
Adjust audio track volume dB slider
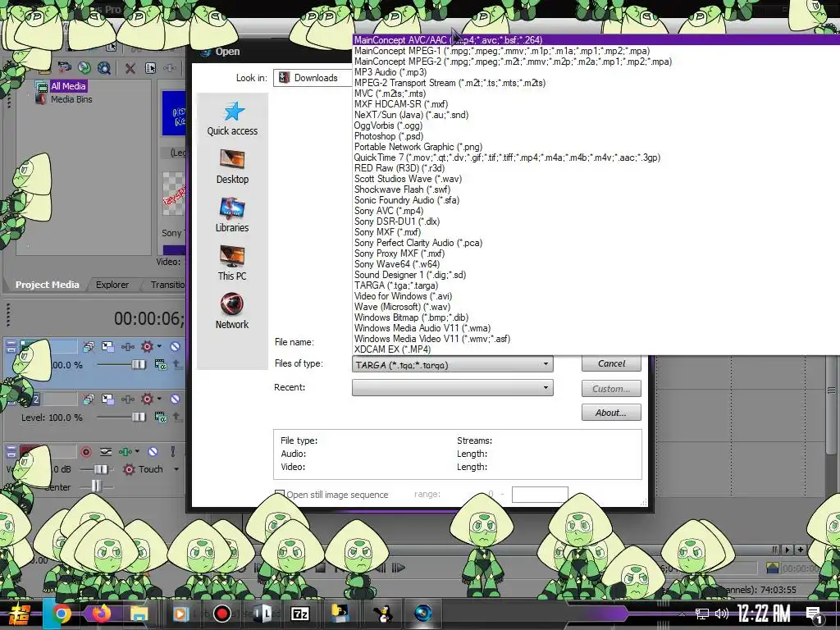[100, 469]
